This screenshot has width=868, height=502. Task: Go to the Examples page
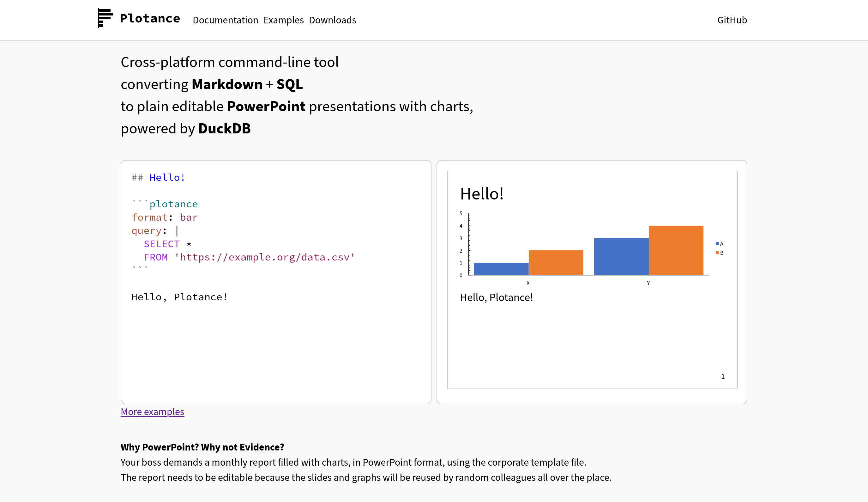coord(283,20)
